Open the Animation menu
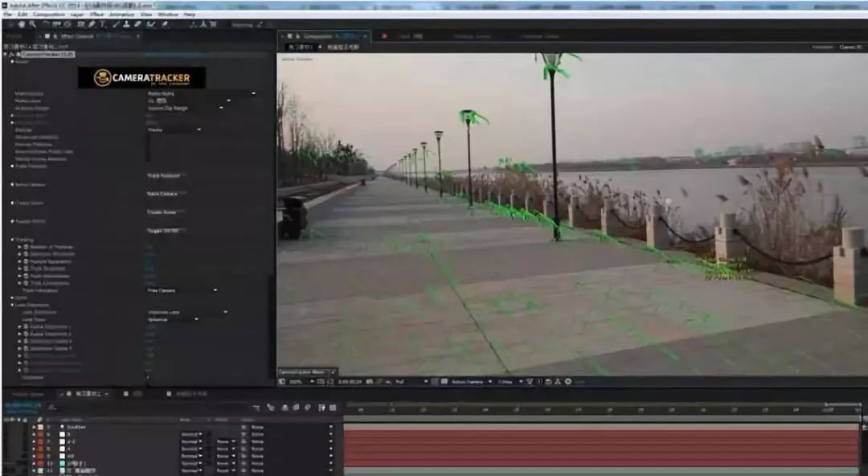This screenshot has height=476, width=868. pyautogui.click(x=122, y=14)
